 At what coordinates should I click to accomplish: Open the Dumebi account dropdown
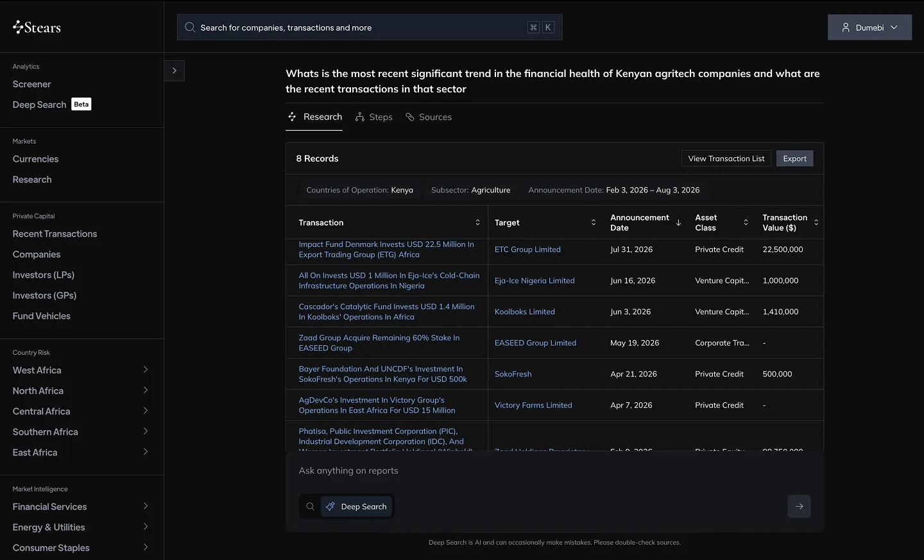tap(869, 28)
